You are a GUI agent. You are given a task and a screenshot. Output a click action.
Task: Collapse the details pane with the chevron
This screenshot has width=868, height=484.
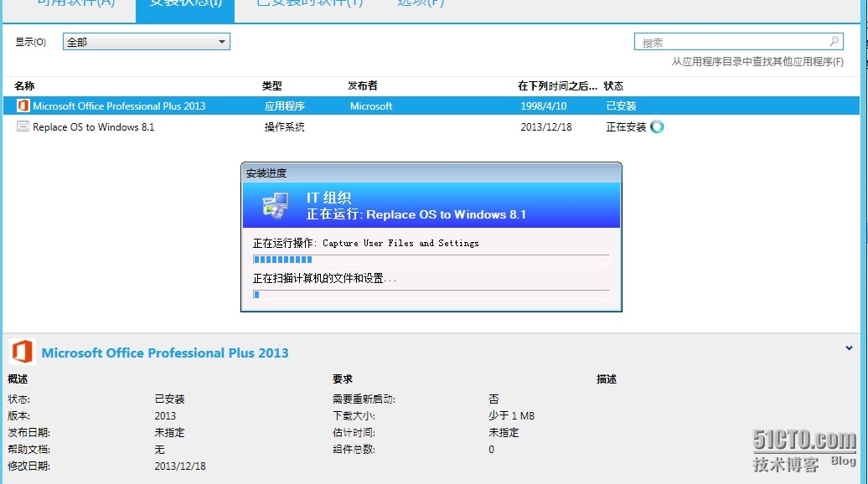(x=849, y=348)
